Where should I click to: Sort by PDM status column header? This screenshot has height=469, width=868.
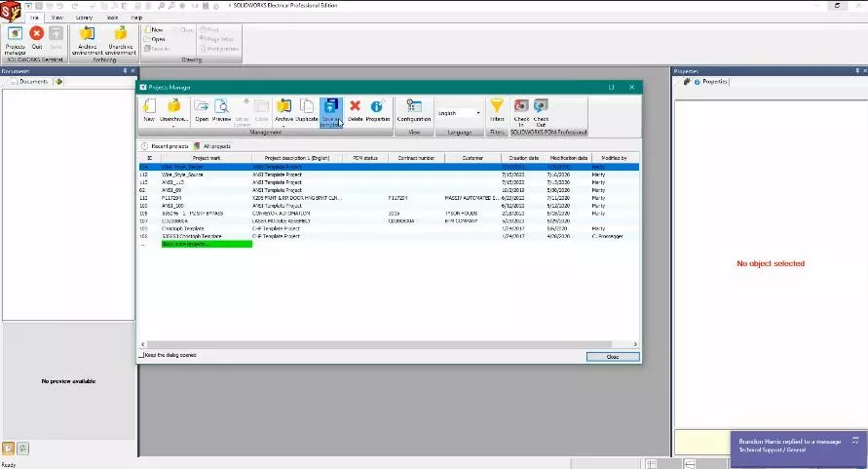click(x=364, y=158)
